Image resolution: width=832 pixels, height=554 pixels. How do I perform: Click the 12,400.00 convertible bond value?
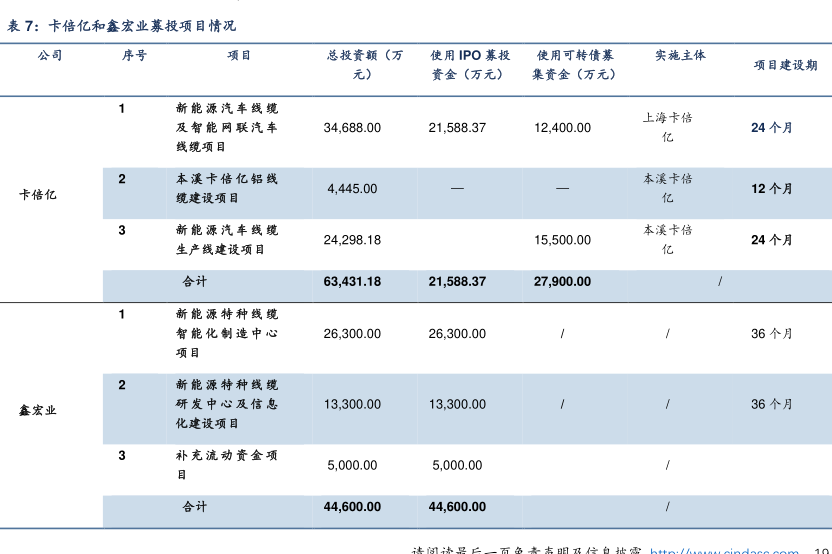[562, 128]
